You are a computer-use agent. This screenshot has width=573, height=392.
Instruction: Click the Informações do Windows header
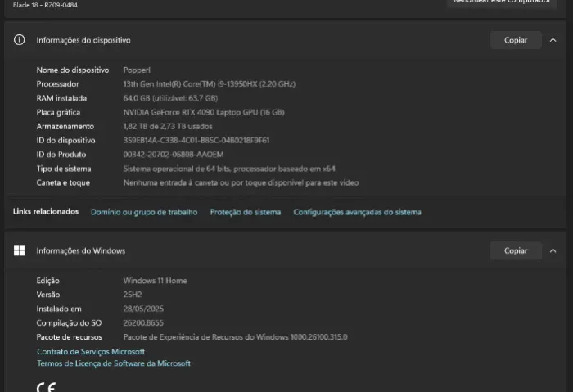point(81,250)
